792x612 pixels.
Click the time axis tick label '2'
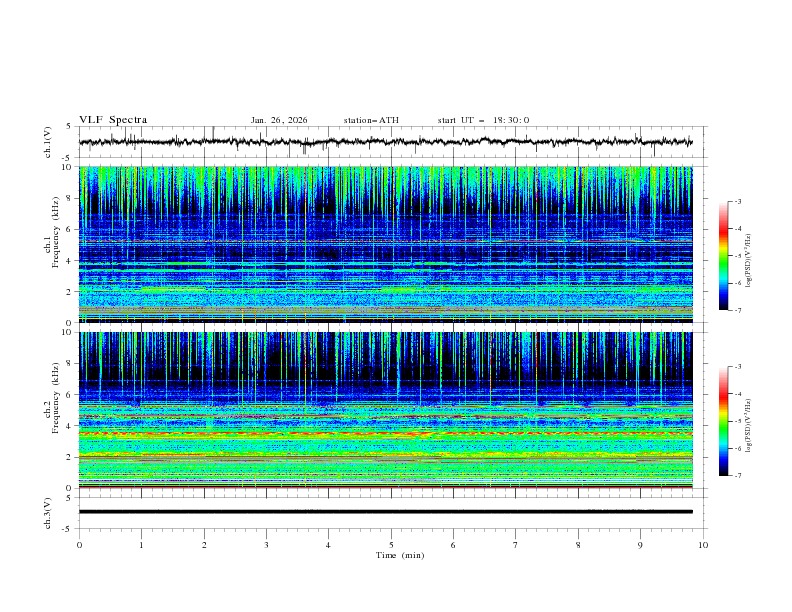click(x=204, y=545)
